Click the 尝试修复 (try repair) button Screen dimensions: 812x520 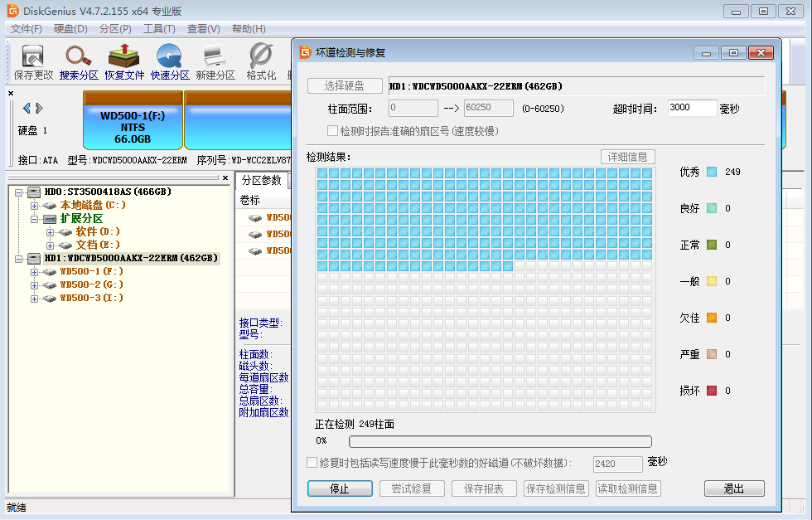(x=411, y=488)
